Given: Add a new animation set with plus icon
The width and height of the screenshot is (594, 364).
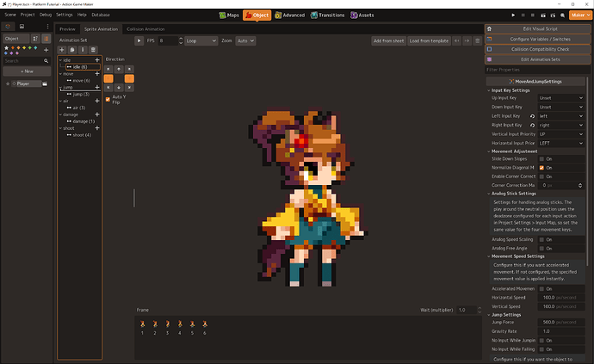Looking at the screenshot, I should tap(62, 50).
